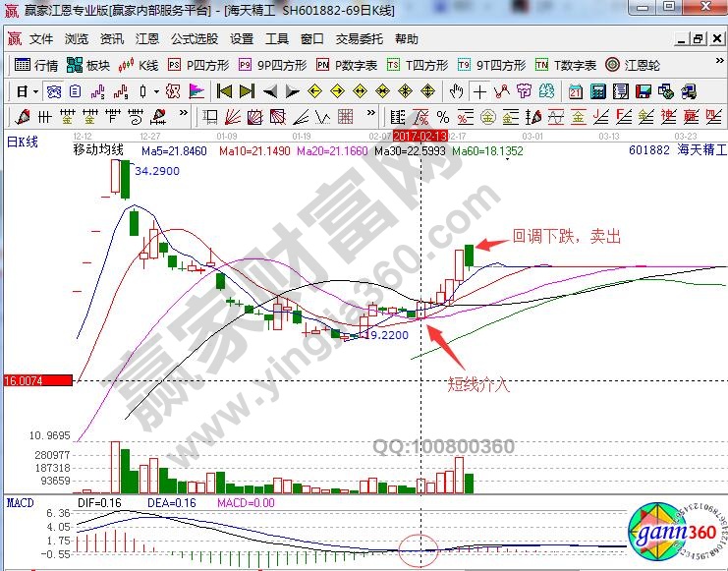Open the 交易委托 menu
The width and height of the screenshot is (728, 571).
(x=360, y=39)
